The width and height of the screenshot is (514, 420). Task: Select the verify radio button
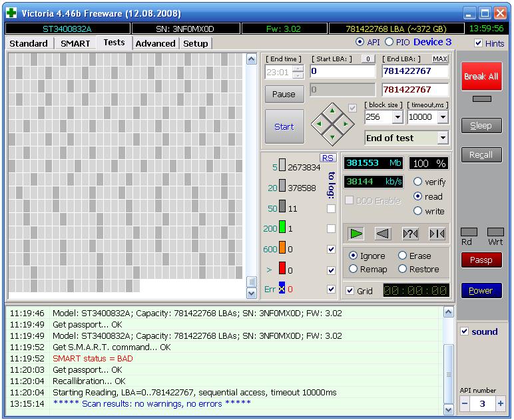pos(418,182)
